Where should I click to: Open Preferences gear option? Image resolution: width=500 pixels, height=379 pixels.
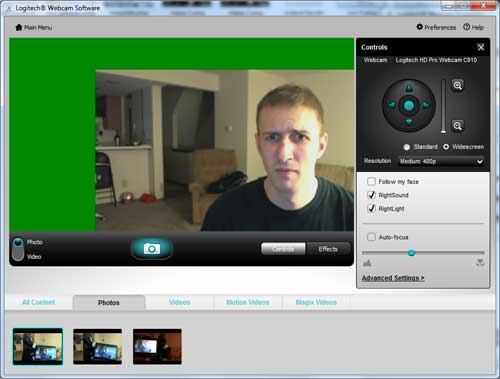coord(436,27)
